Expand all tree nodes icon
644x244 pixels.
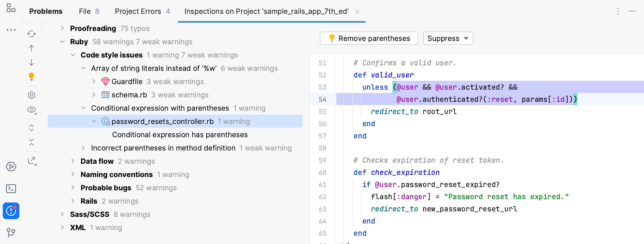[x=31, y=128]
